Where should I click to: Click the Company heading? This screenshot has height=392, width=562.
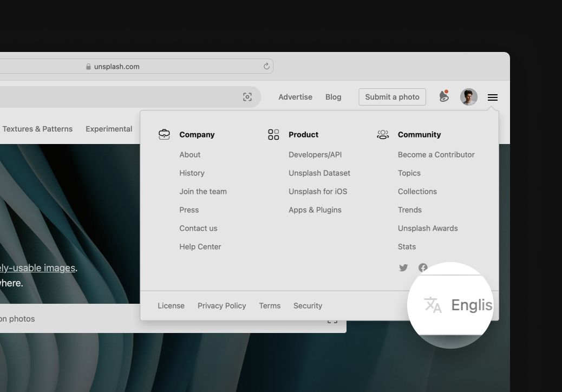[197, 135]
